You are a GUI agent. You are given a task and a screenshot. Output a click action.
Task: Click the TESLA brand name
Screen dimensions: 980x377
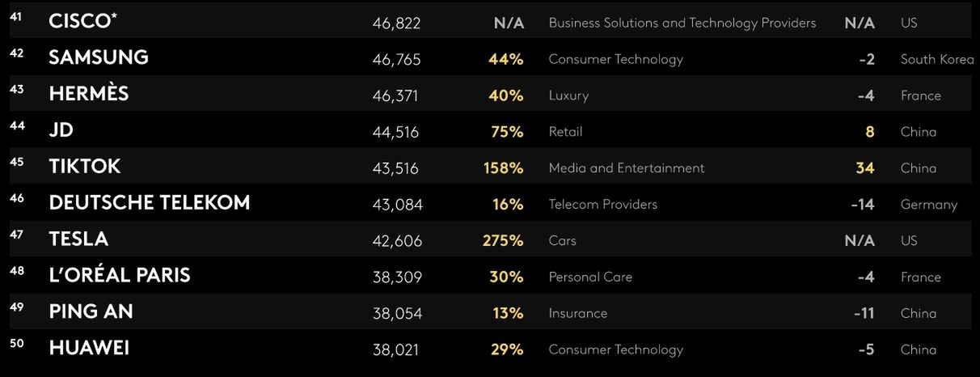(78, 239)
